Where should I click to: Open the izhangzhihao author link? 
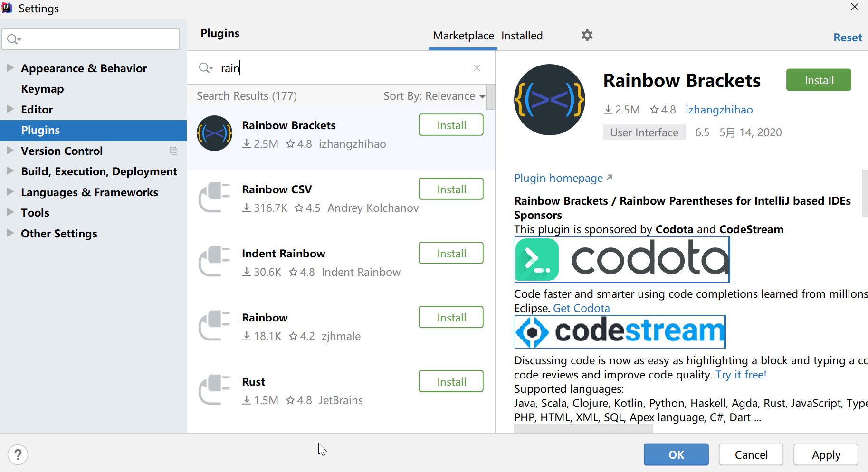click(x=719, y=110)
